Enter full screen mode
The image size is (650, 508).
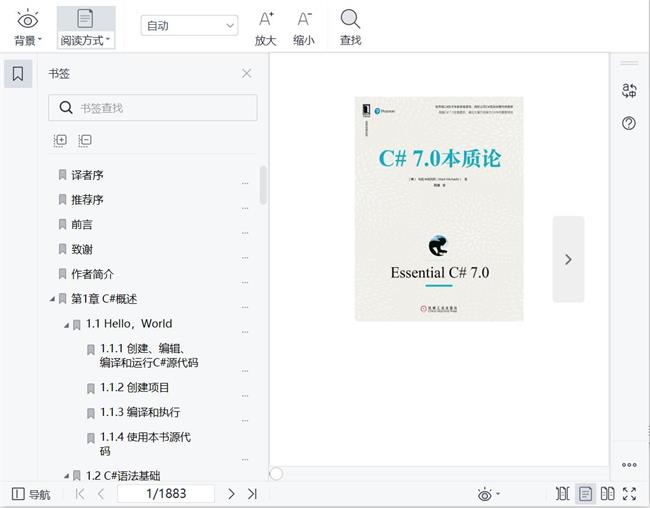pyautogui.click(x=629, y=493)
